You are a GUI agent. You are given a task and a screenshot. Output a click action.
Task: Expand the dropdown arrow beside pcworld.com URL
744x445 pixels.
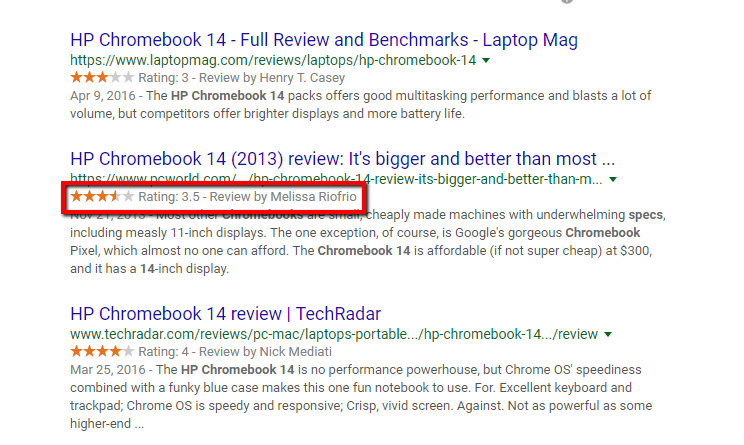[x=613, y=180]
